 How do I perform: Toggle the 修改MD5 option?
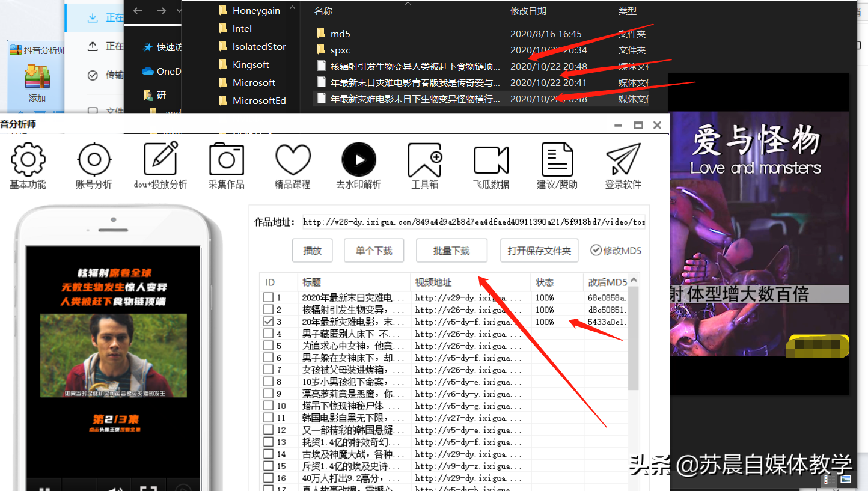pos(616,251)
